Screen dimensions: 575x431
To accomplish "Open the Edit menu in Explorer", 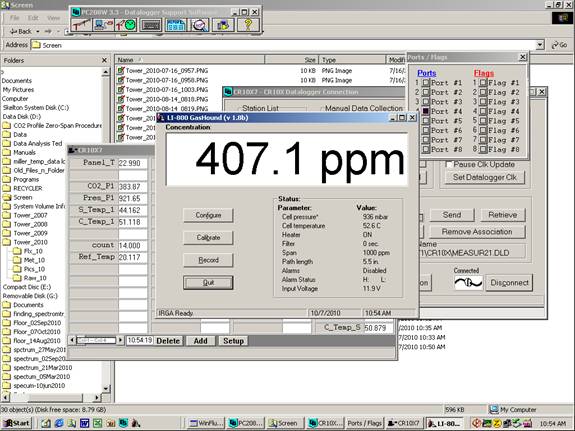I will [33, 18].
